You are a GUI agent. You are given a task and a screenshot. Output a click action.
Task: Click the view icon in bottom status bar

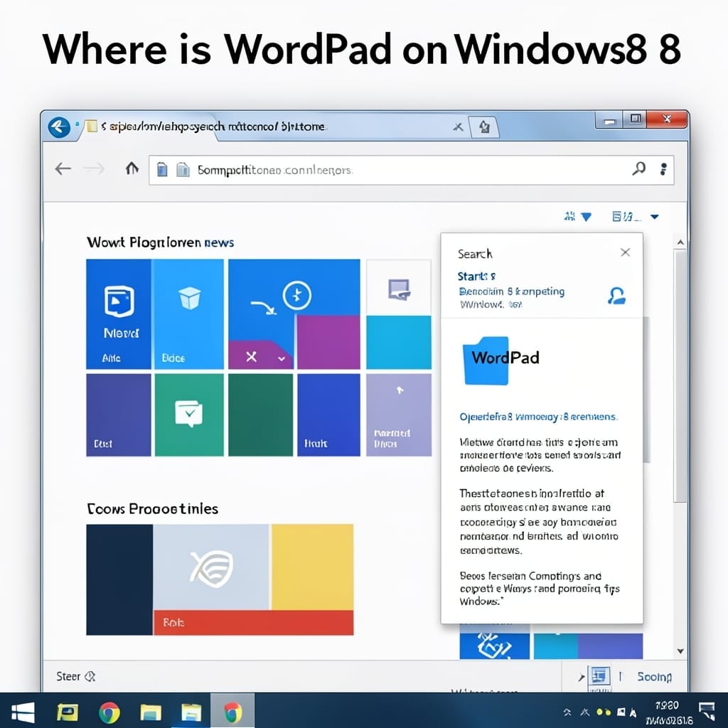point(599,676)
